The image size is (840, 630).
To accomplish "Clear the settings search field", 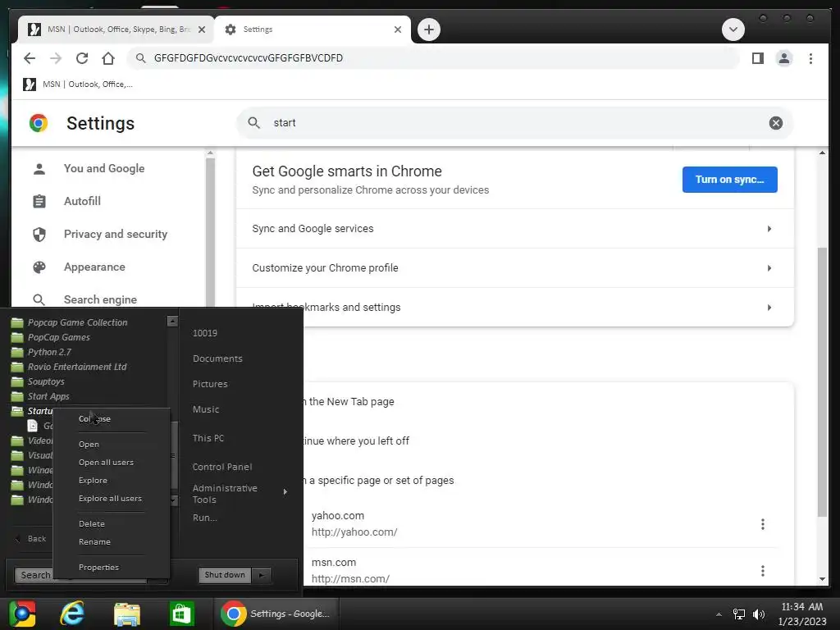I will tap(775, 123).
